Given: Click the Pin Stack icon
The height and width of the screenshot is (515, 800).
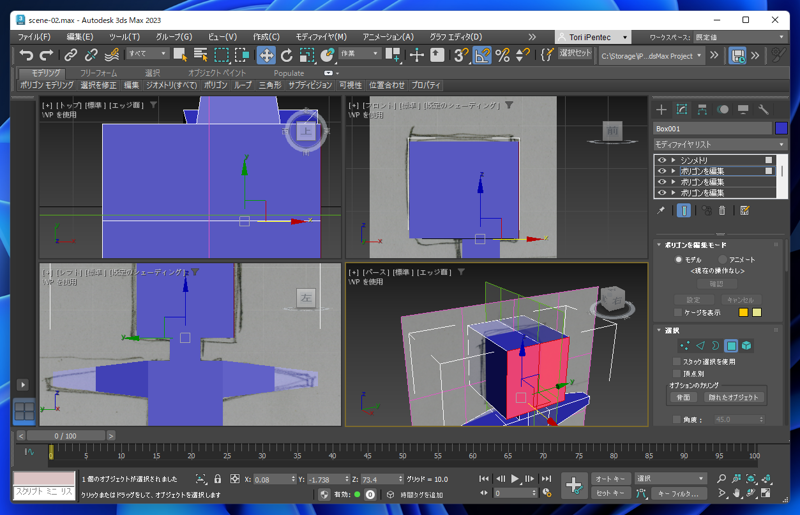Looking at the screenshot, I should pyautogui.click(x=661, y=210).
